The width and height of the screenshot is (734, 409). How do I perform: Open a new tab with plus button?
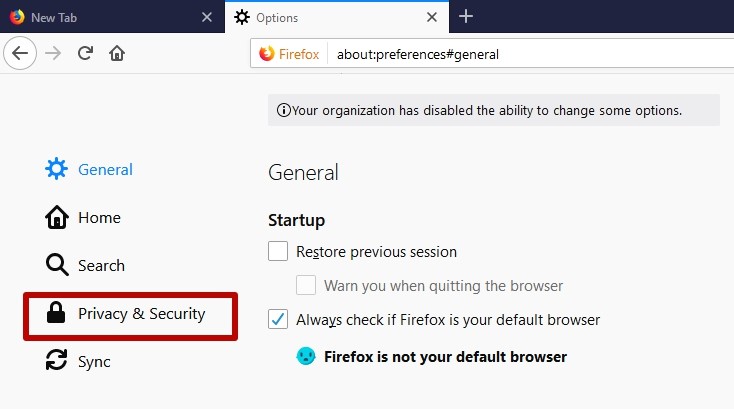tap(466, 17)
